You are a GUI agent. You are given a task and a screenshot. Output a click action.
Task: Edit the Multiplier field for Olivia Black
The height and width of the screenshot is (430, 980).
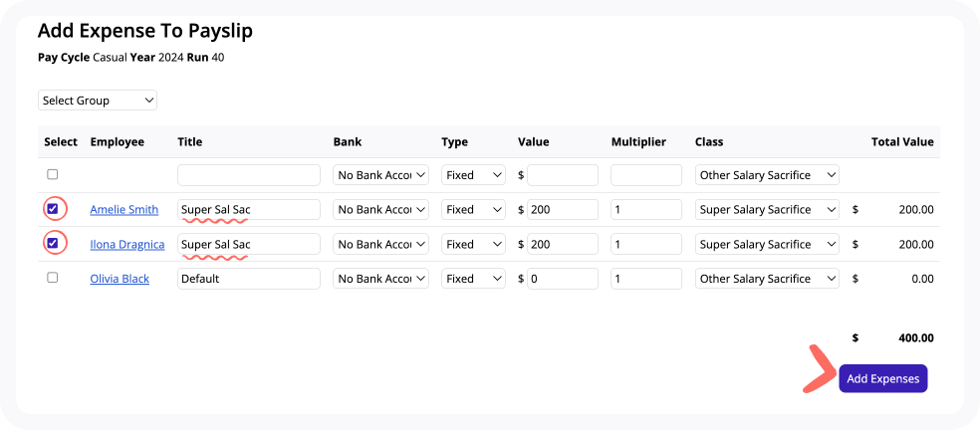(646, 279)
